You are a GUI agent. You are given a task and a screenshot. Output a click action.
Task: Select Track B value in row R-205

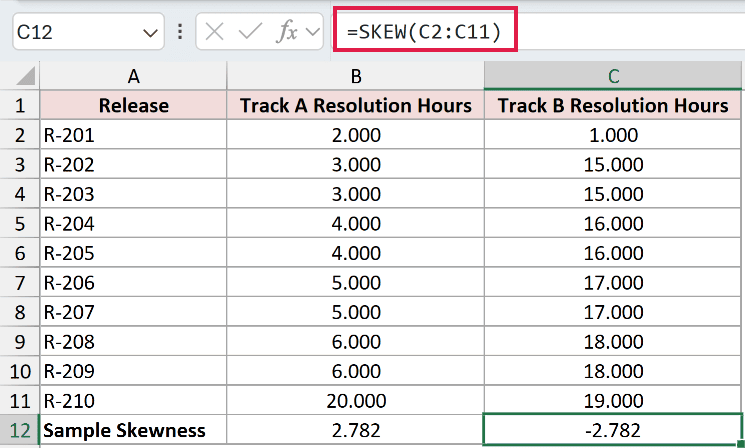[613, 253]
